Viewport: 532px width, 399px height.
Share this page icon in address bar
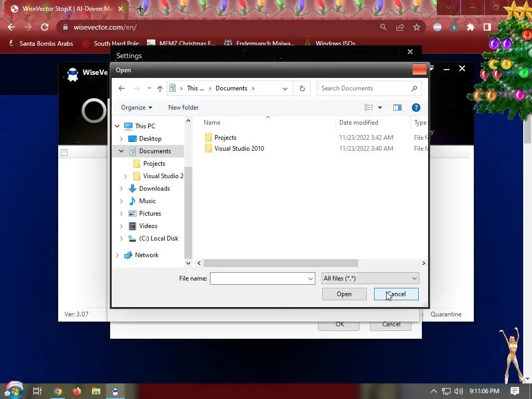point(400,27)
